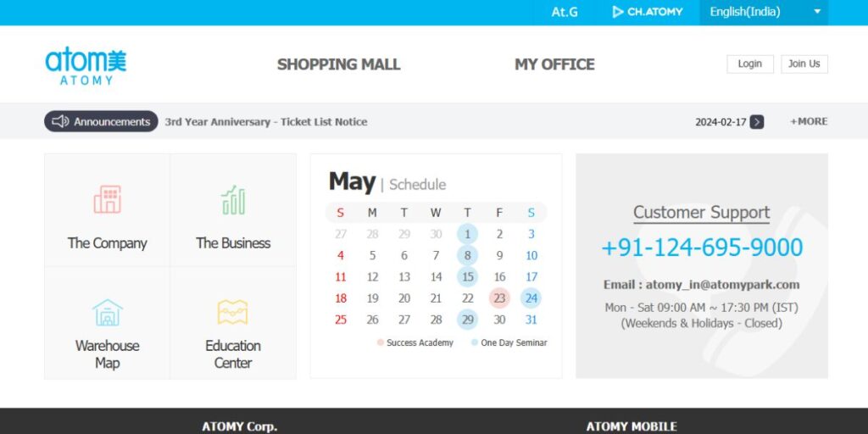Viewport: 868px width, 434px height.
Task: Open The Company building icon
Action: [x=108, y=199]
